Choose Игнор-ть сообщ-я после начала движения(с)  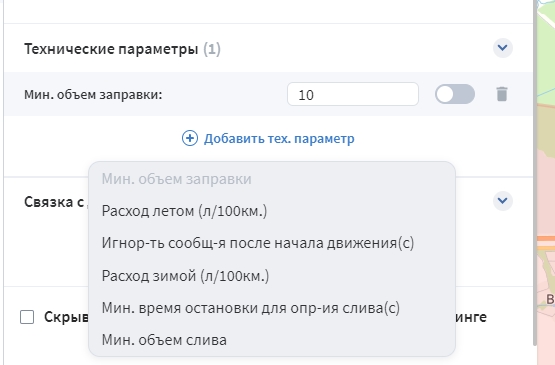[258, 243]
